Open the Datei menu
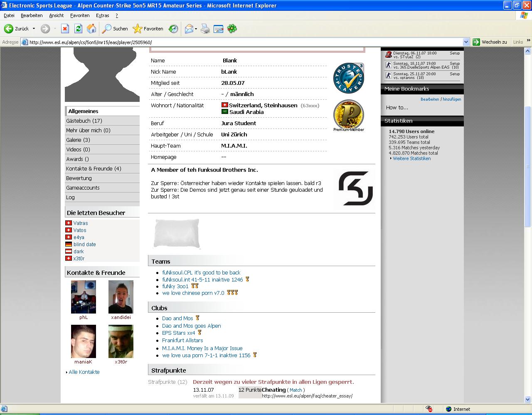Image resolution: width=532 pixels, height=415 pixels. pos(9,15)
